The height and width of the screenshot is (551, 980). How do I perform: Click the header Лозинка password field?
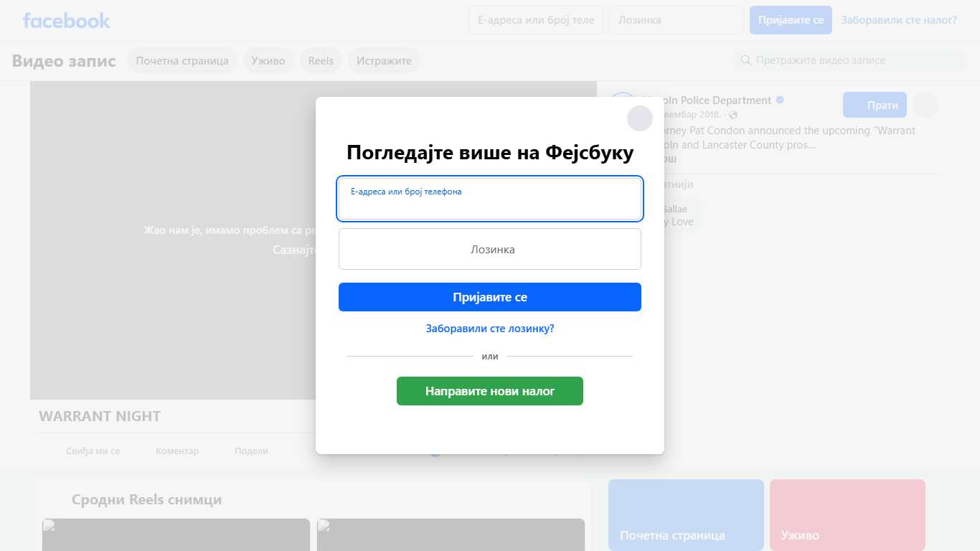[676, 20]
